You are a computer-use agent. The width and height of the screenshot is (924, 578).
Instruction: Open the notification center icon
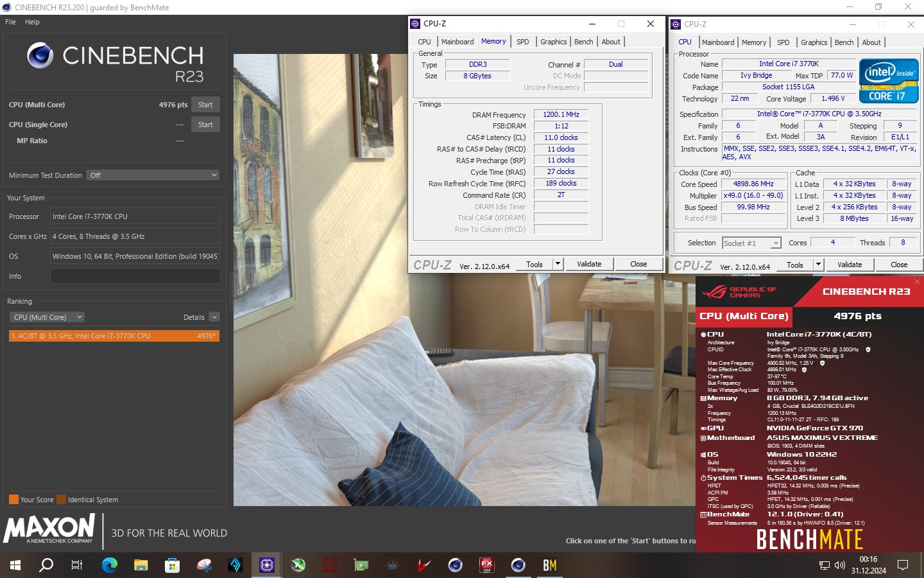(903, 565)
